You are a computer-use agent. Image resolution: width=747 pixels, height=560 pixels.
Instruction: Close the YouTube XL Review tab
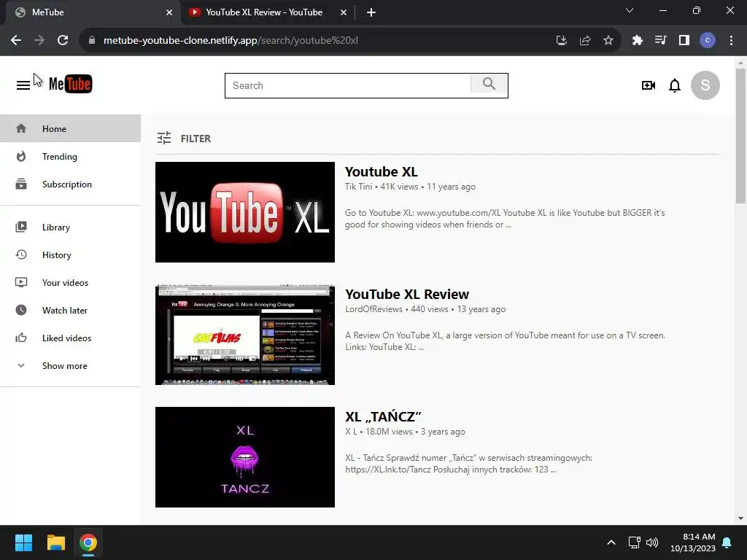coord(344,12)
